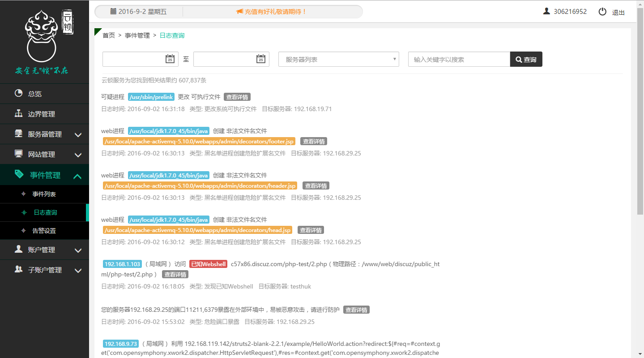The height and width of the screenshot is (358, 644).
Task: Click the tag icon beside 事件管理
Action: 19,174
